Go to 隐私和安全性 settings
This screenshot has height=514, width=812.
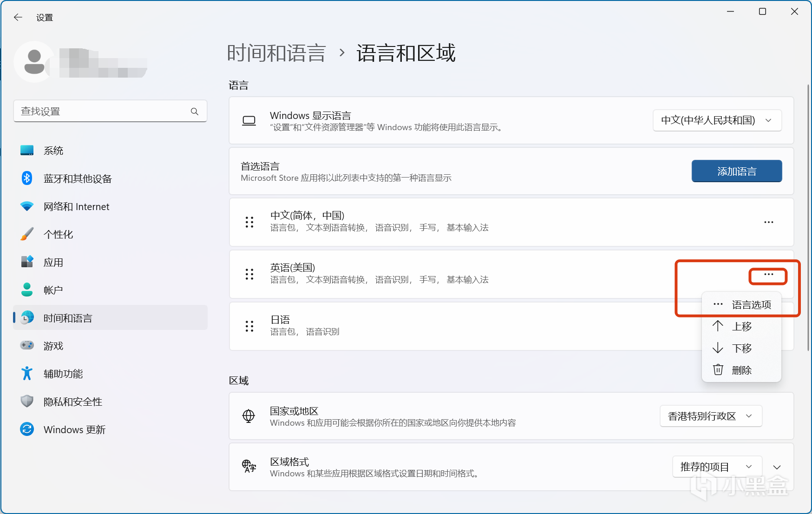click(x=110, y=402)
